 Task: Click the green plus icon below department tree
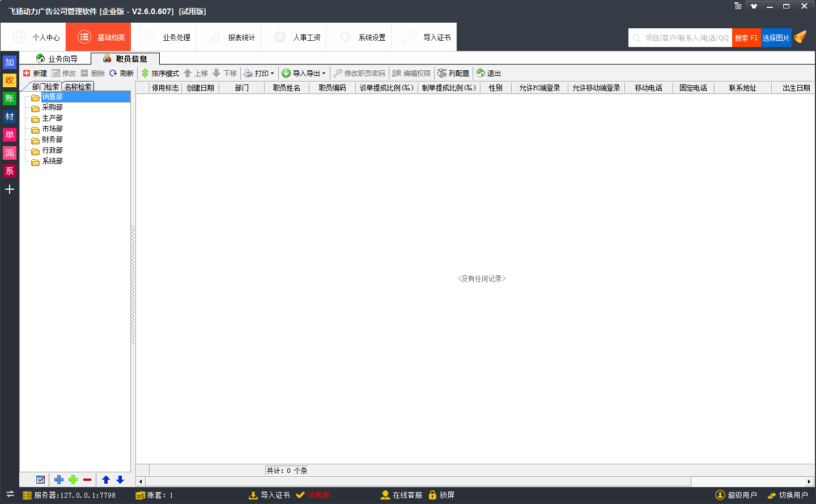tap(73, 480)
